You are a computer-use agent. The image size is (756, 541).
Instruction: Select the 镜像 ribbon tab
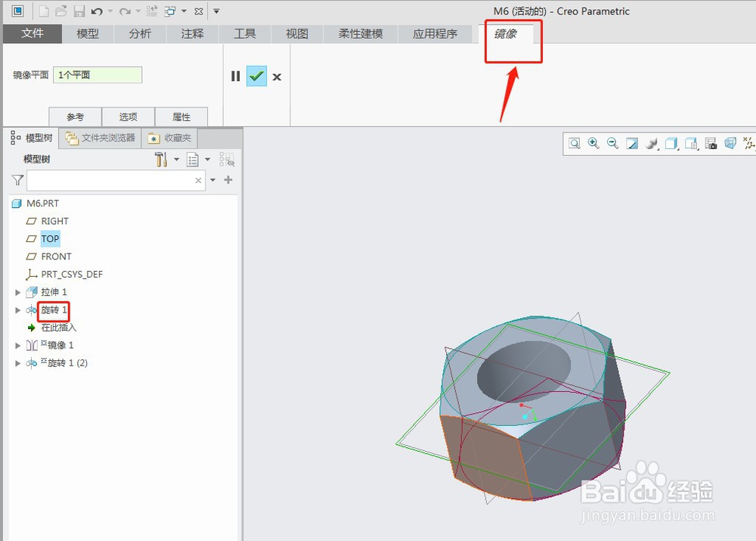505,34
